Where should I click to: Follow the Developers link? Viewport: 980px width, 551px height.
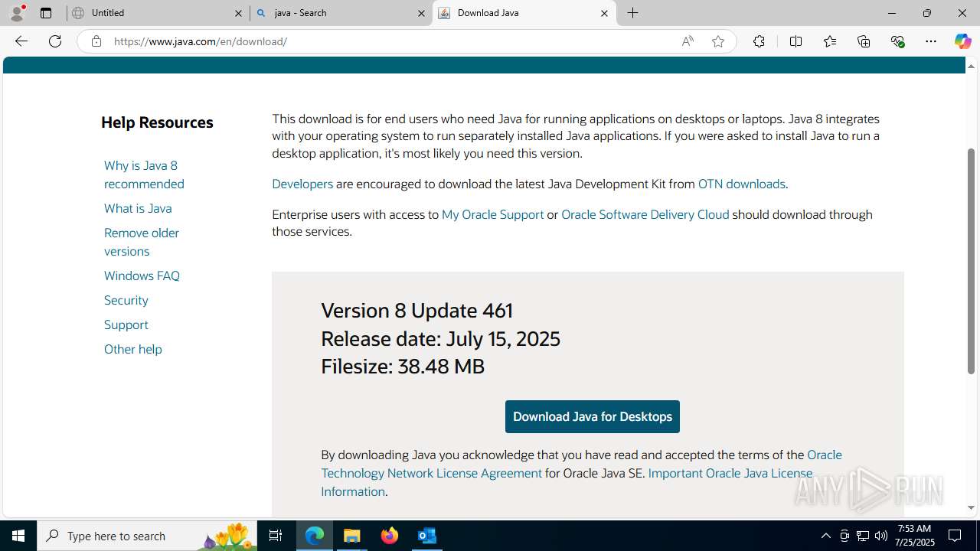point(302,184)
